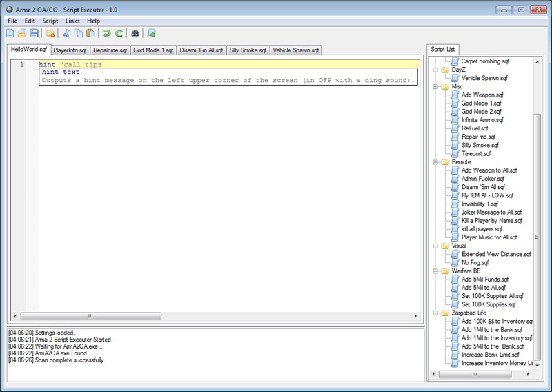Select Add 1Mil to the Bank.sqf
Viewport: 552px width, 392px height.
pyautogui.click(x=492, y=330)
